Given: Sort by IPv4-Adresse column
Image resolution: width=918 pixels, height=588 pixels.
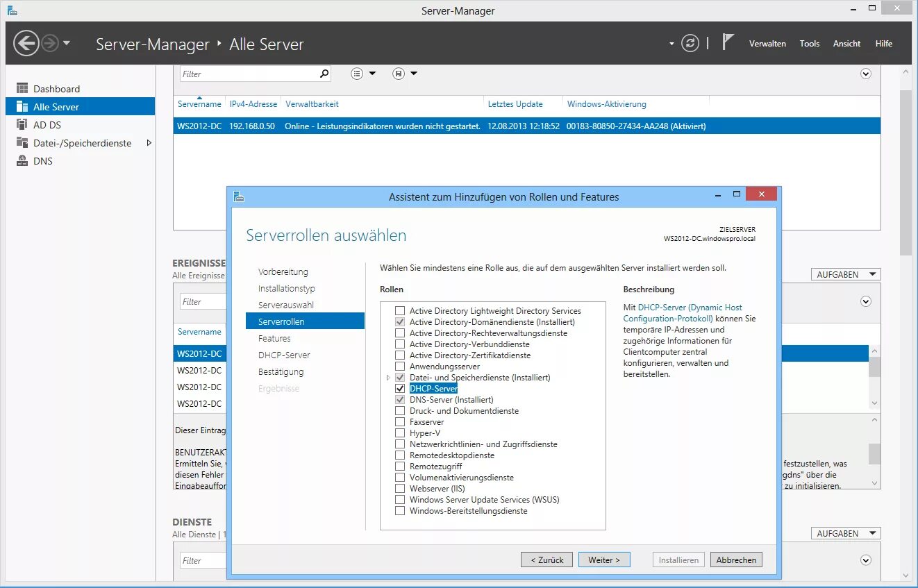Looking at the screenshot, I should 253,104.
